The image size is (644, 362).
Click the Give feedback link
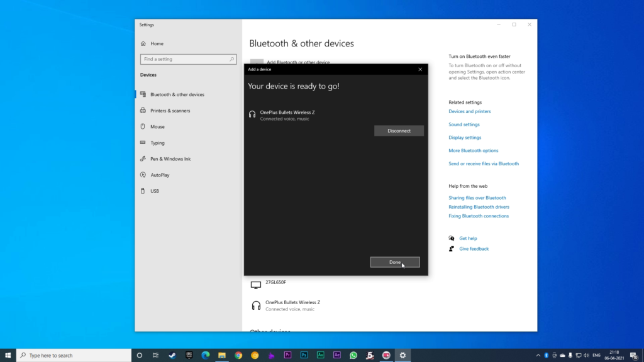474,249
